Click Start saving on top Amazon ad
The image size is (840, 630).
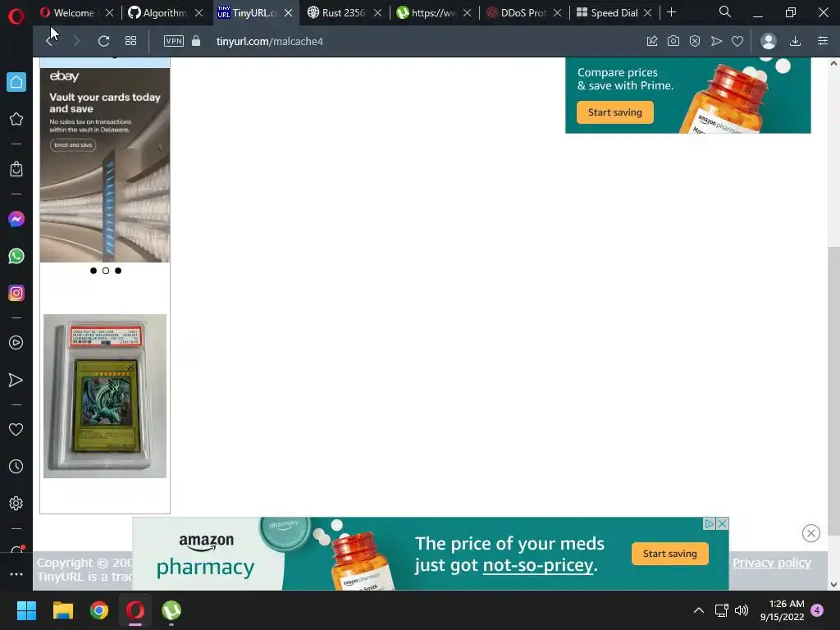[x=615, y=112]
